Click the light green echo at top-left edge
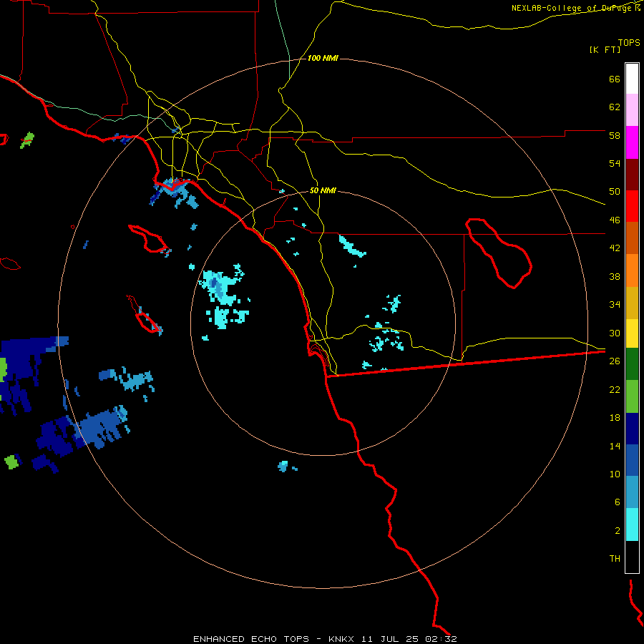 tap(27, 140)
